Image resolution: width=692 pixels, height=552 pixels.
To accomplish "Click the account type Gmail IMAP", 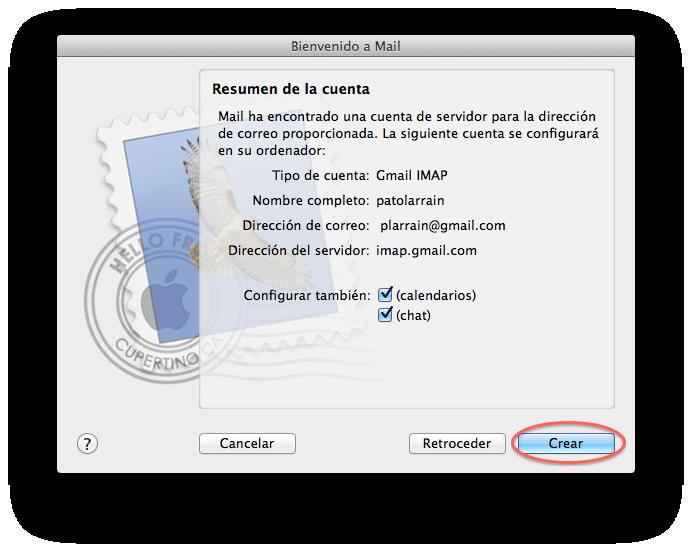I will (412, 176).
